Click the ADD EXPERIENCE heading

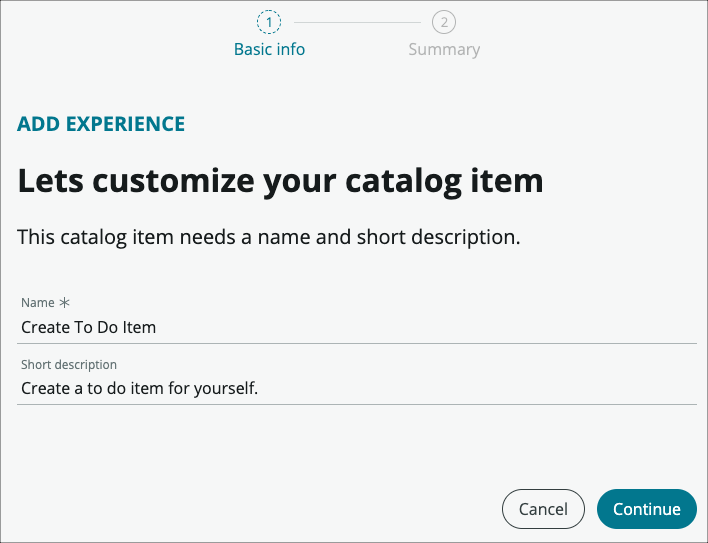101,124
